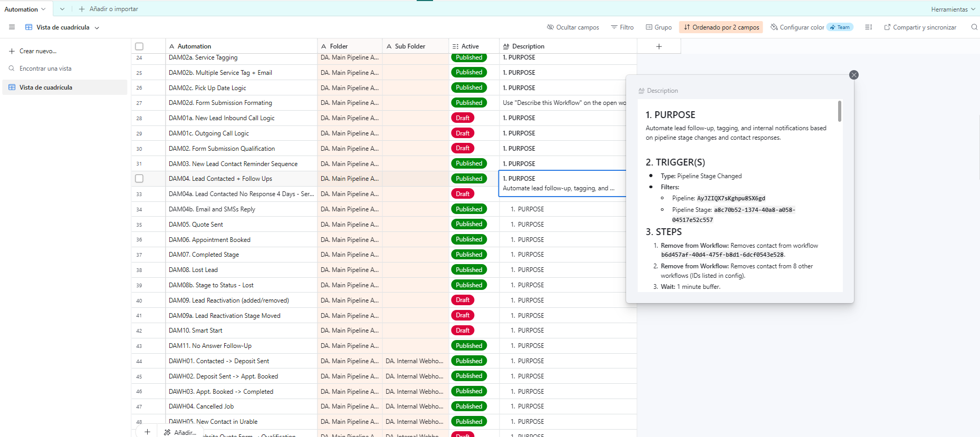Click Encontrar una vista search field
980x437 pixels.
click(65, 69)
